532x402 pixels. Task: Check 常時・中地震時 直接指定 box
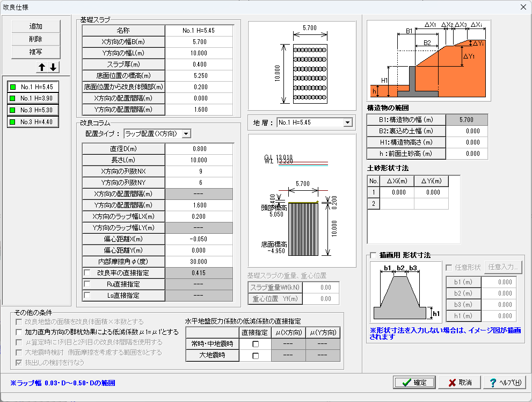256,344
